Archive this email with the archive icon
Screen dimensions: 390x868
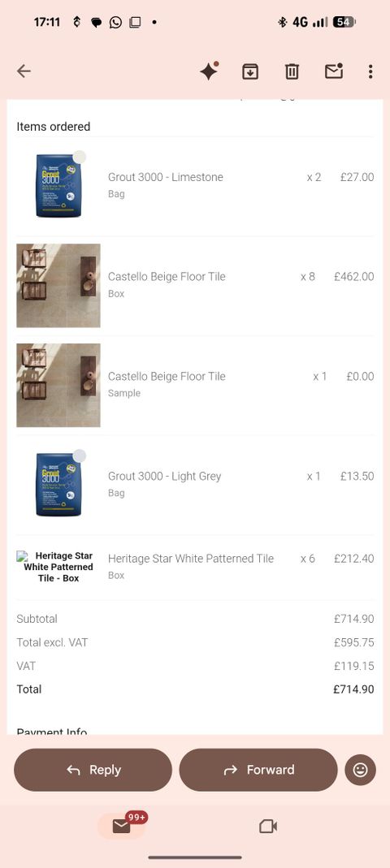click(250, 71)
